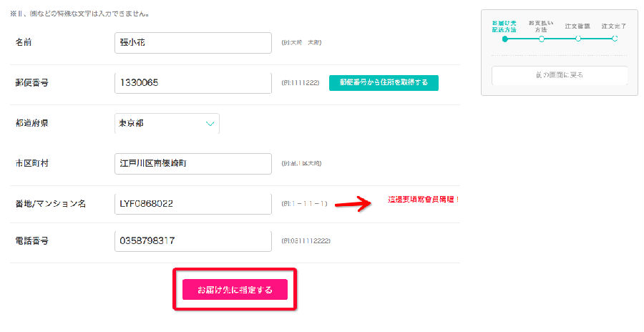Image resolution: width=644 pixels, height=332 pixels.
Task: Select the 注文確認 step label
Action: pos(577,26)
